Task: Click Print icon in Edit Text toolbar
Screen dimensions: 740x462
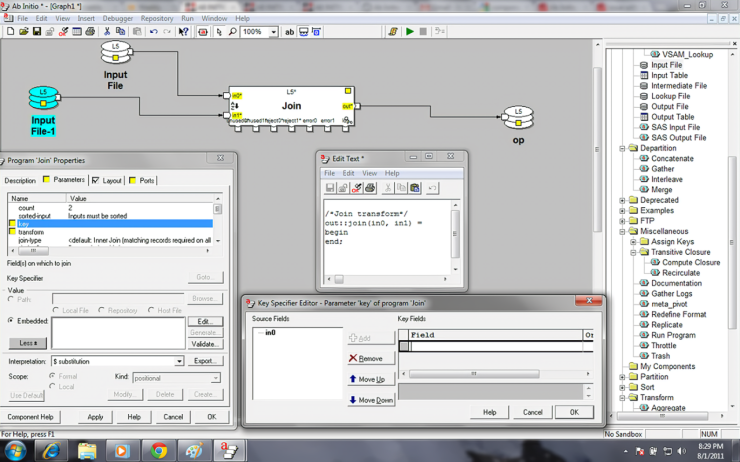Action: (x=370, y=188)
